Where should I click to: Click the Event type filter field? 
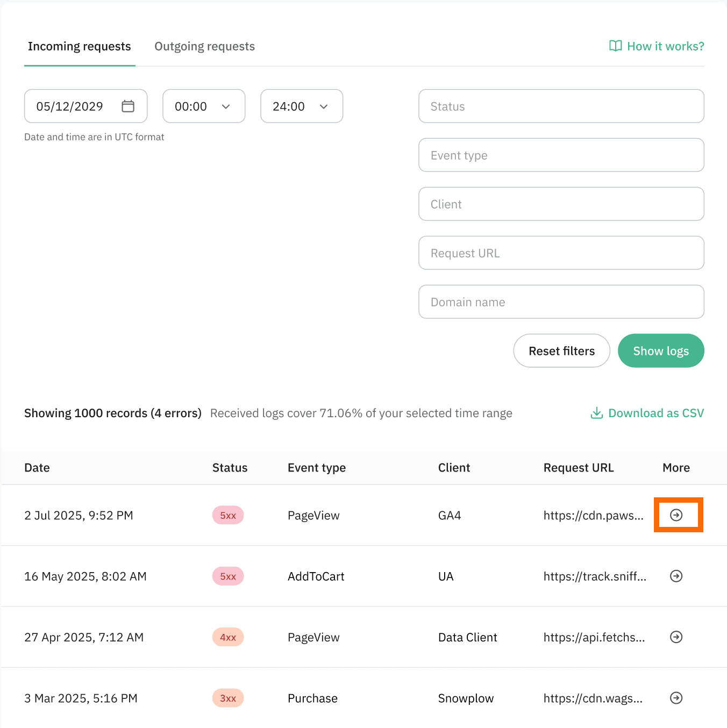(x=561, y=155)
